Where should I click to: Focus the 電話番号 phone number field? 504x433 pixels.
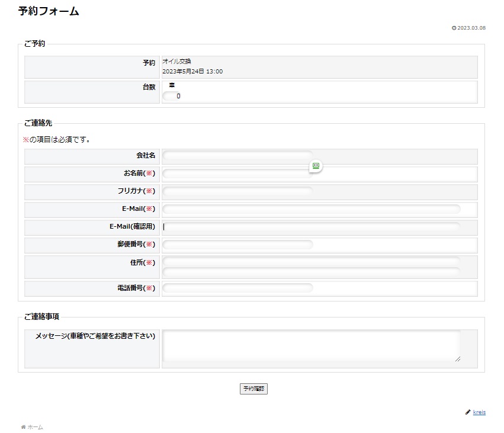237,288
